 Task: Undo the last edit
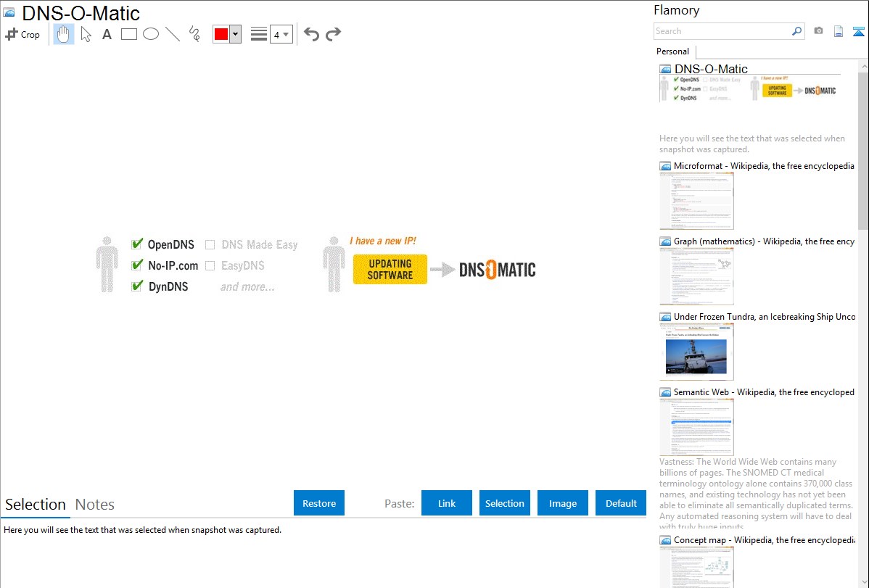311,34
